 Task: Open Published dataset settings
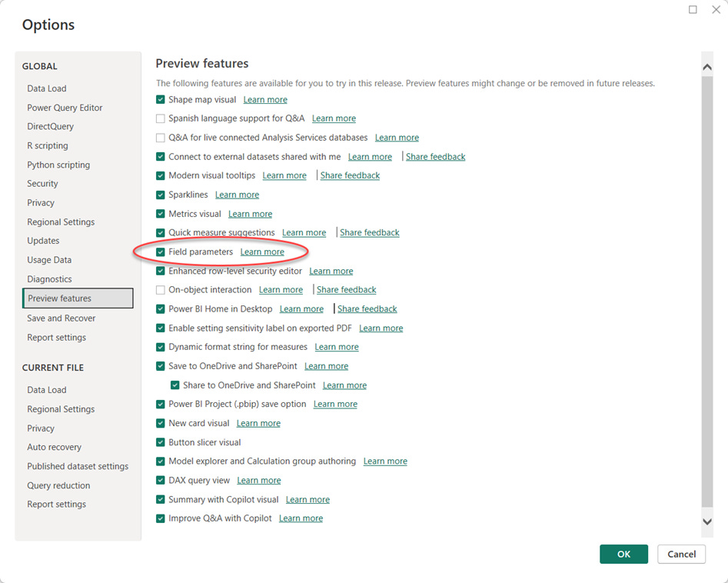point(78,466)
